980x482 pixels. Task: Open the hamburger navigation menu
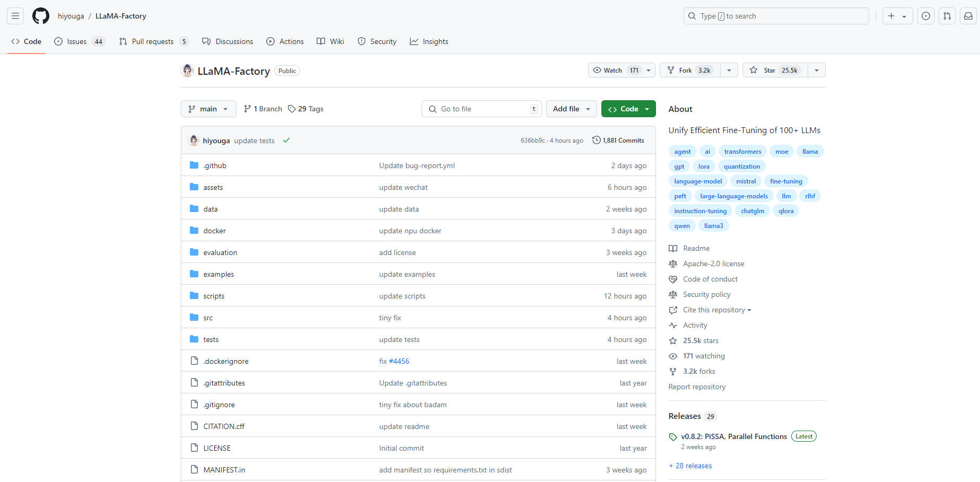coord(15,16)
